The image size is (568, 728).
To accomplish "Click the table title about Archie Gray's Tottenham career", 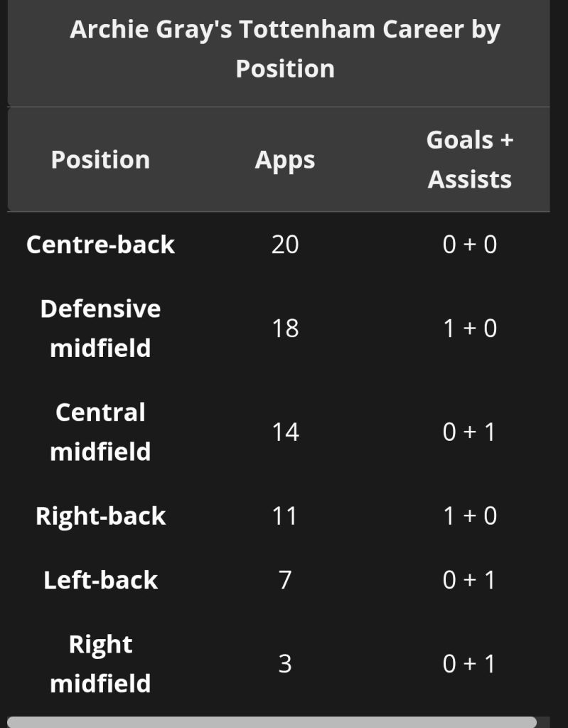I will tap(284, 49).
